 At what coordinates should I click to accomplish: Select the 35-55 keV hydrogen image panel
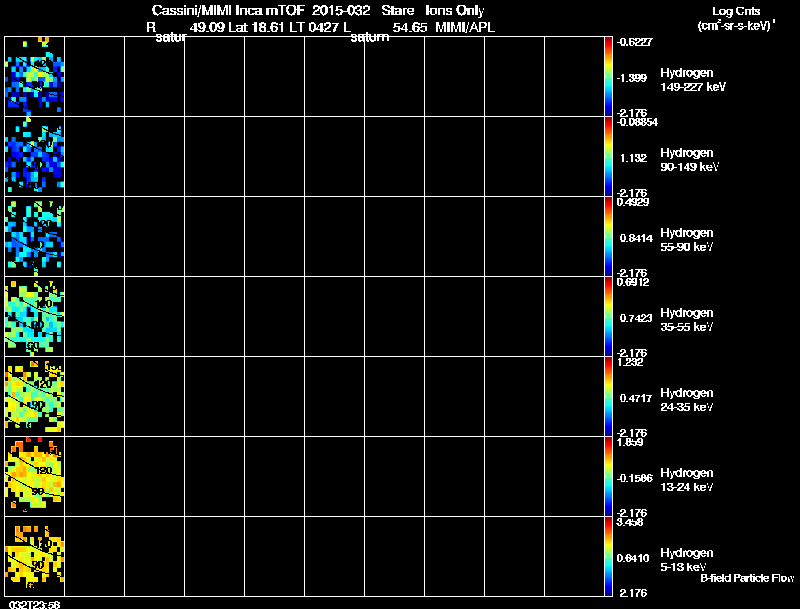[x=35, y=317]
